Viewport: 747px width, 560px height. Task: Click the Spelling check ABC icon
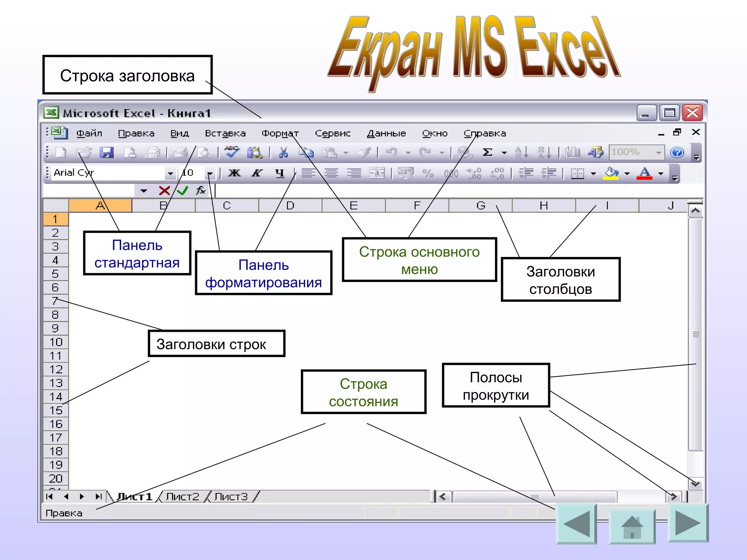pos(232,152)
